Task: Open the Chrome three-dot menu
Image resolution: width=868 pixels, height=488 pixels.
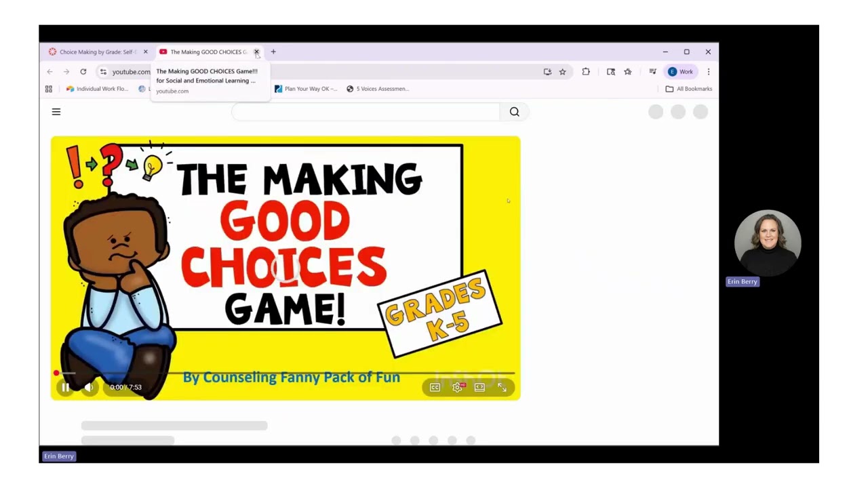Action: 709,72
